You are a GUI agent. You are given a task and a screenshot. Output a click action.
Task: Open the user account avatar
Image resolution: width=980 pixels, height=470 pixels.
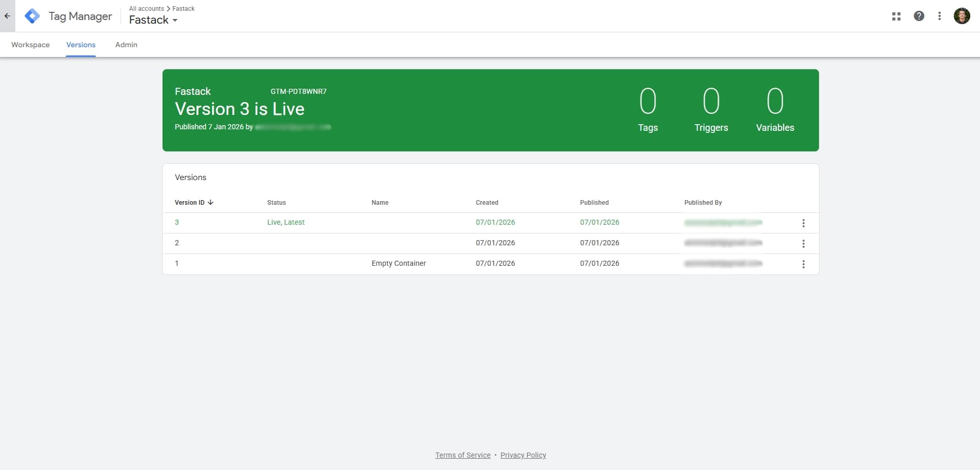point(962,16)
